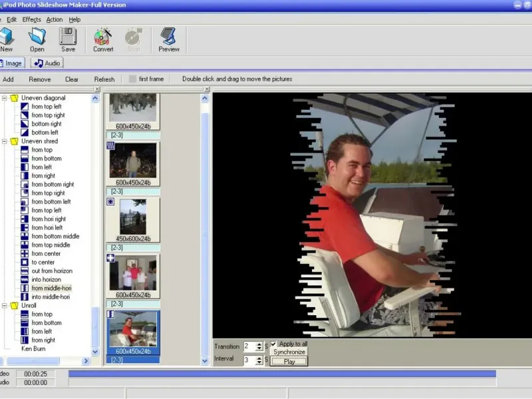Open the Preview toolbar icon

point(169,37)
